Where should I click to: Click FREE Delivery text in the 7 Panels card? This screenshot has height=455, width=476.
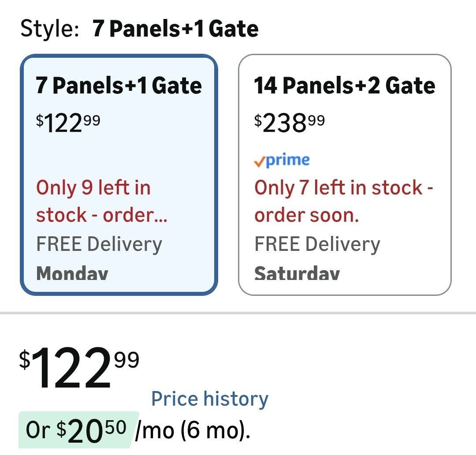99,244
